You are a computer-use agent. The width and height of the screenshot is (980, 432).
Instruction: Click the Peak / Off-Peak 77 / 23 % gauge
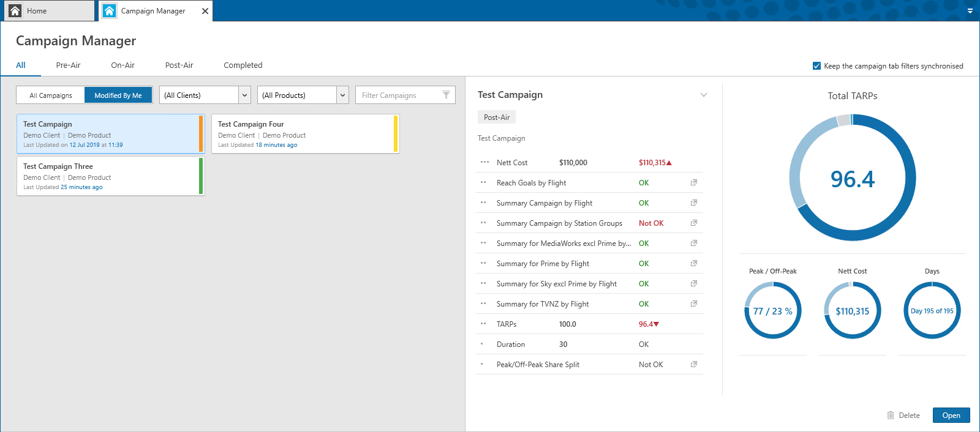773,310
